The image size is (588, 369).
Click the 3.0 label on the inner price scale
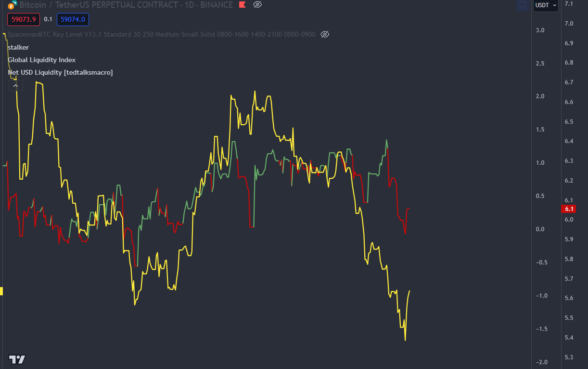(x=540, y=30)
